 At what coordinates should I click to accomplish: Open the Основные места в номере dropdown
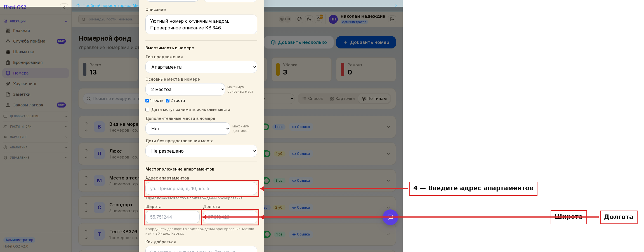185,89
